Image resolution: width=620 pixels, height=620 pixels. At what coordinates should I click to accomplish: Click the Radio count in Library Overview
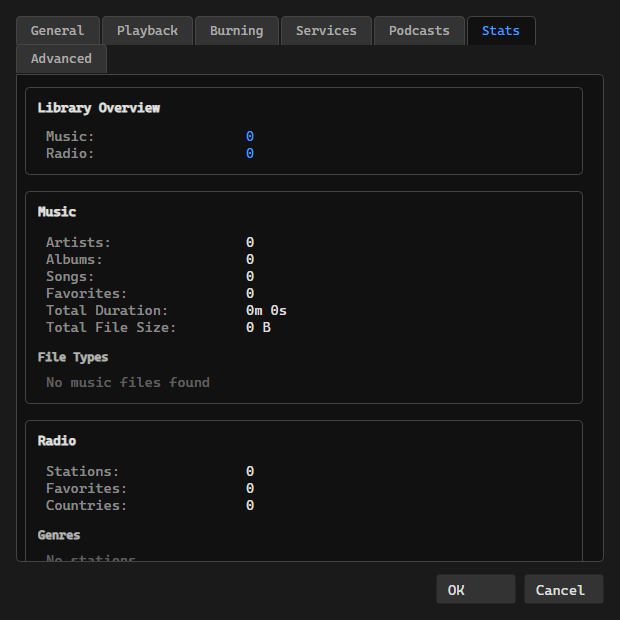tap(250, 153)
